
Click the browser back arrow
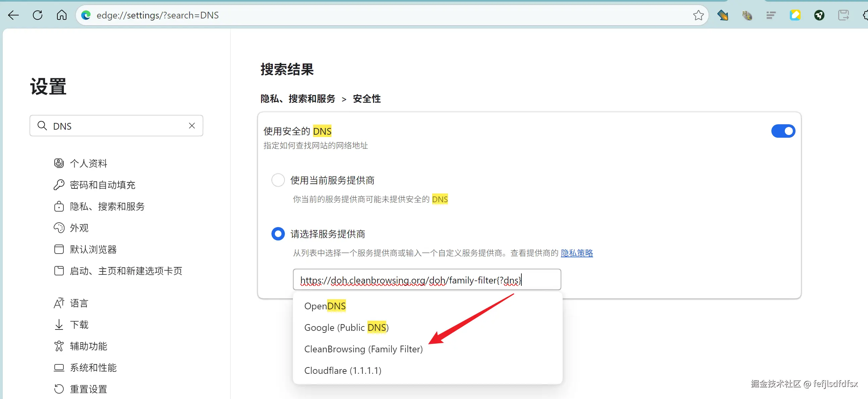point(13,15)
